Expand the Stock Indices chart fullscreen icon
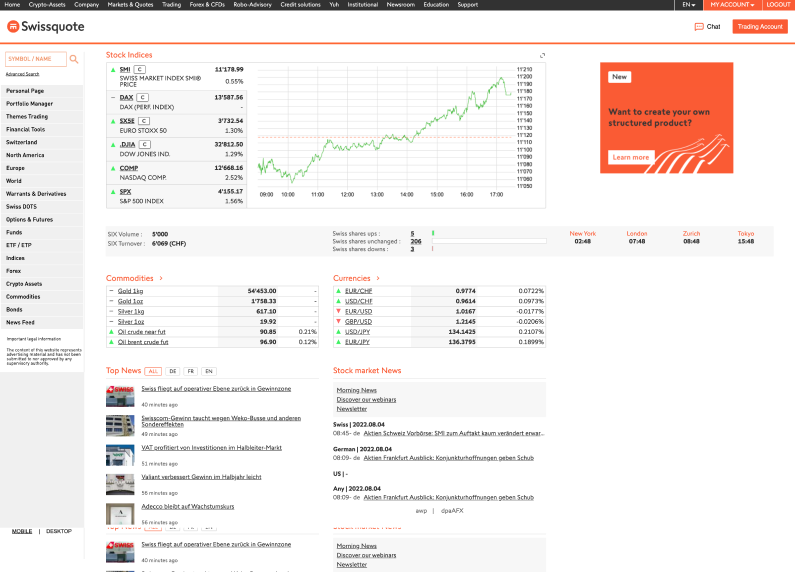This screenshot has width=795, height=572. pos(543,55)
